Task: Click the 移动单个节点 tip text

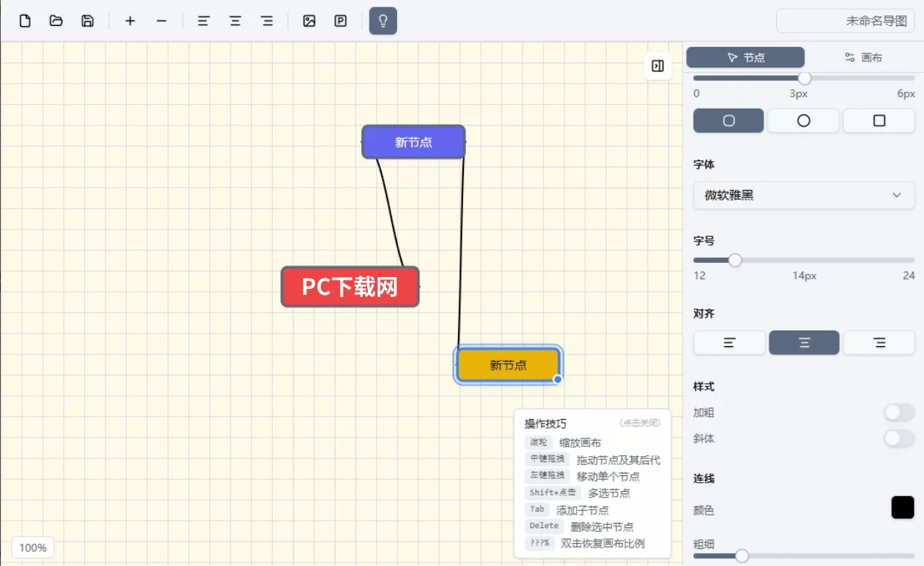Action: (608, 476)
